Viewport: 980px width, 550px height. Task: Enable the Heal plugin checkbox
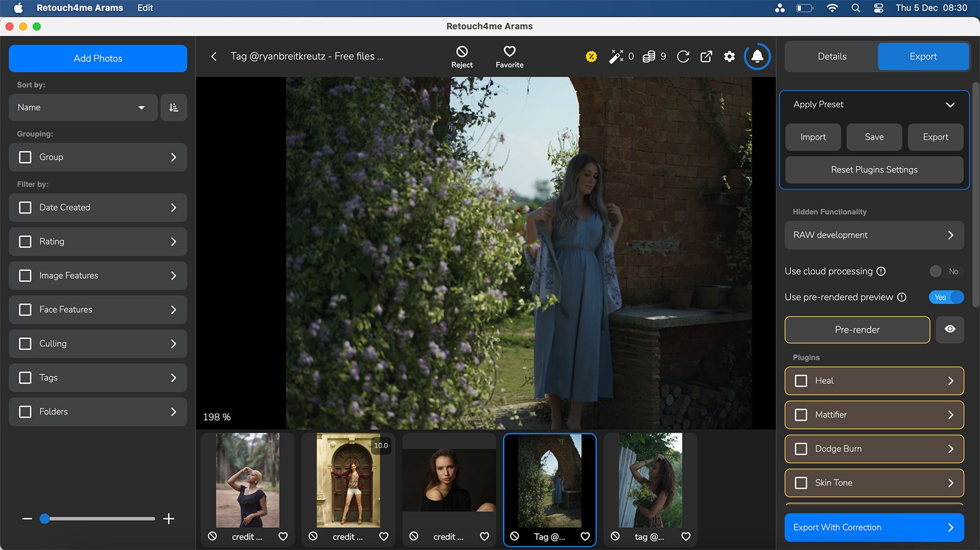tap(801, 381)
